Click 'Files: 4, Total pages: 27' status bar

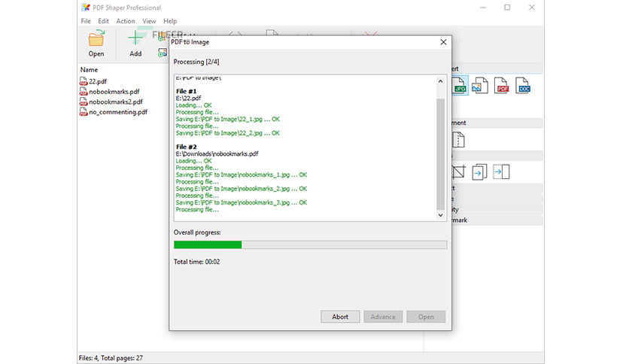click(x=111, y=358)
